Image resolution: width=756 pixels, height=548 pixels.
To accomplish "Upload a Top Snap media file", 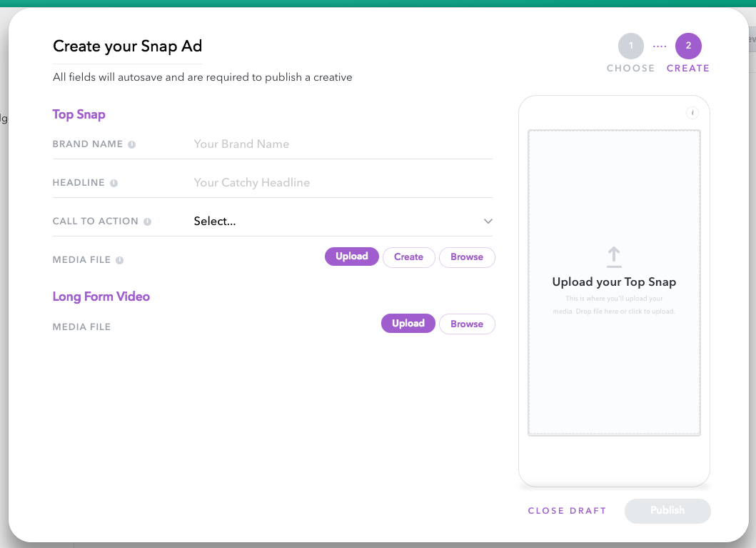I will point(351,256).
